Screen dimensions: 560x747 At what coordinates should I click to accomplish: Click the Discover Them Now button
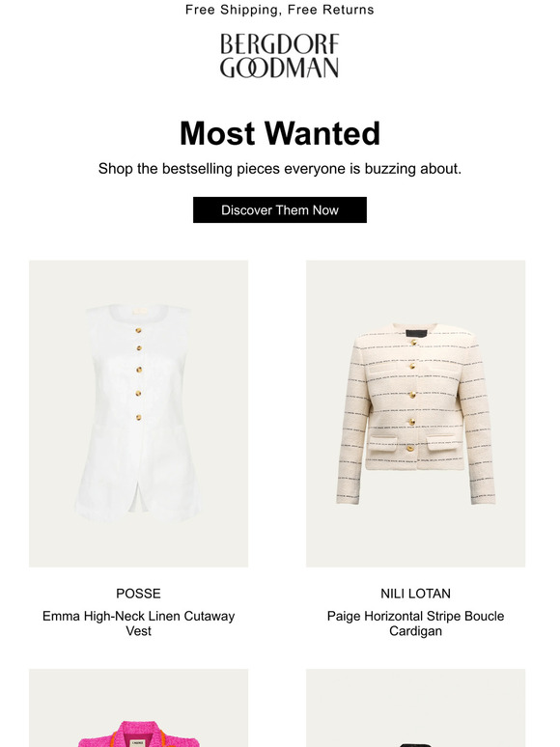click(x=280, y=210)
